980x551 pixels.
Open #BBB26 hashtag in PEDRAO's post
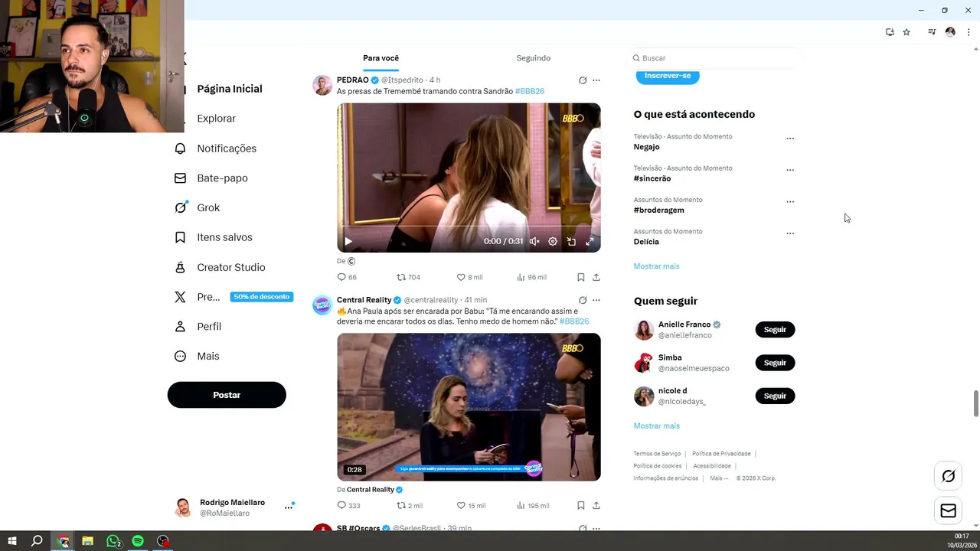pyautogui.click(x=530, y=91)
